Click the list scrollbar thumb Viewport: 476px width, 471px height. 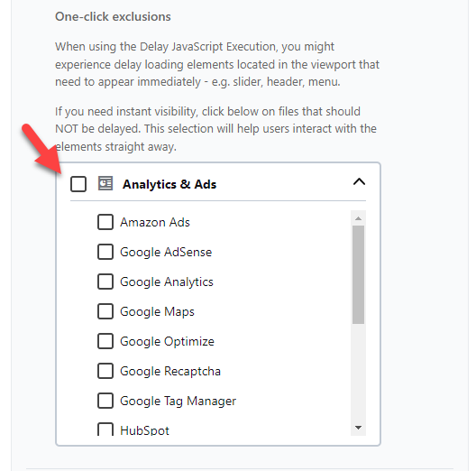pos(358,274)
